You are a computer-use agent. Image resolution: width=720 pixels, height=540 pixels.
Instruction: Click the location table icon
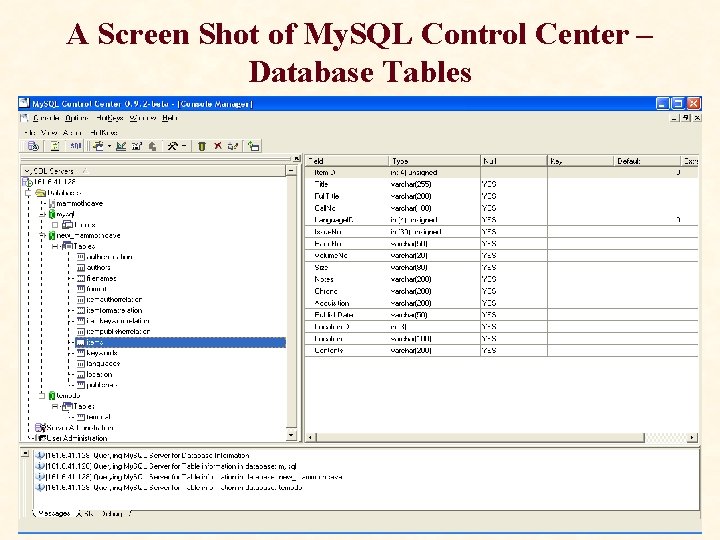click(x=81, y=374)
